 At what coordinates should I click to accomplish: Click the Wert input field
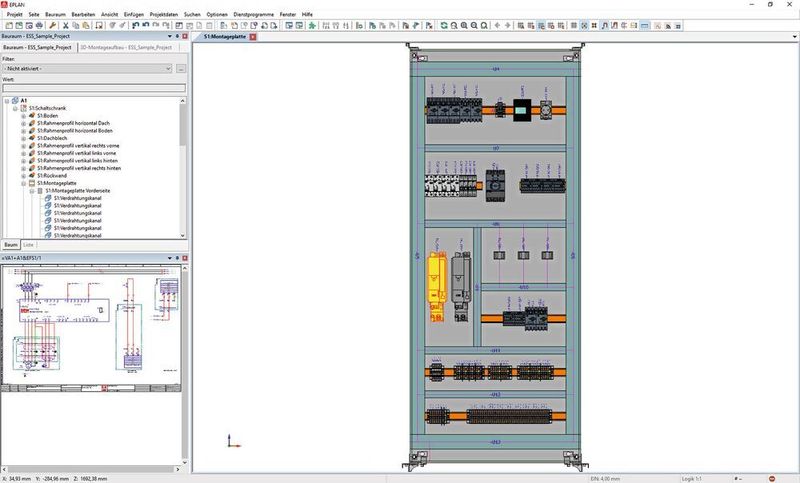[x=94, y=88]
